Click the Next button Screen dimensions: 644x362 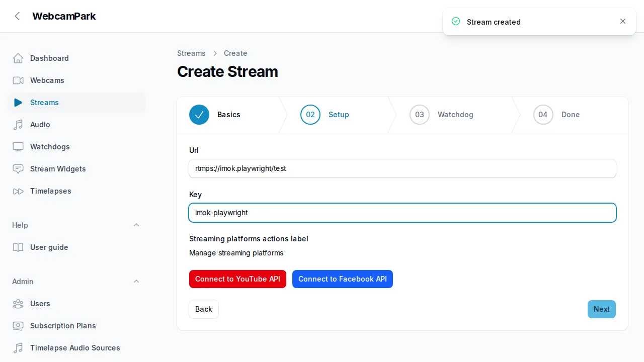pyautogui.click(x=602, y=309)
